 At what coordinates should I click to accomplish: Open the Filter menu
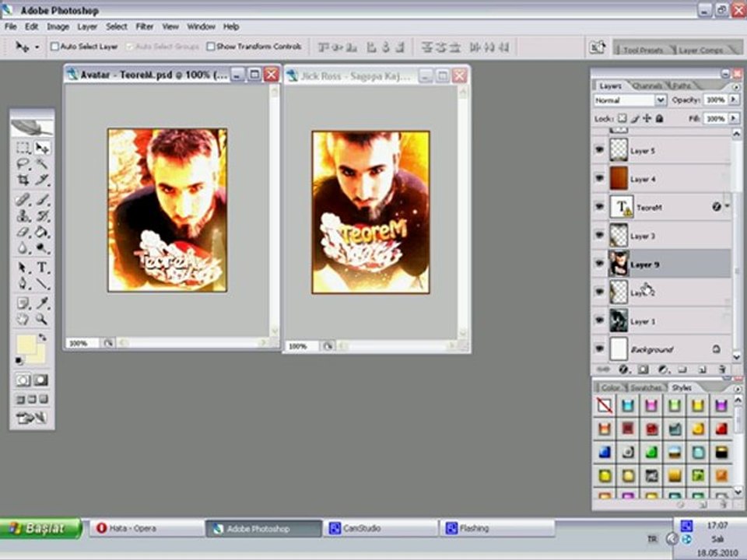(x=145, y=26)
